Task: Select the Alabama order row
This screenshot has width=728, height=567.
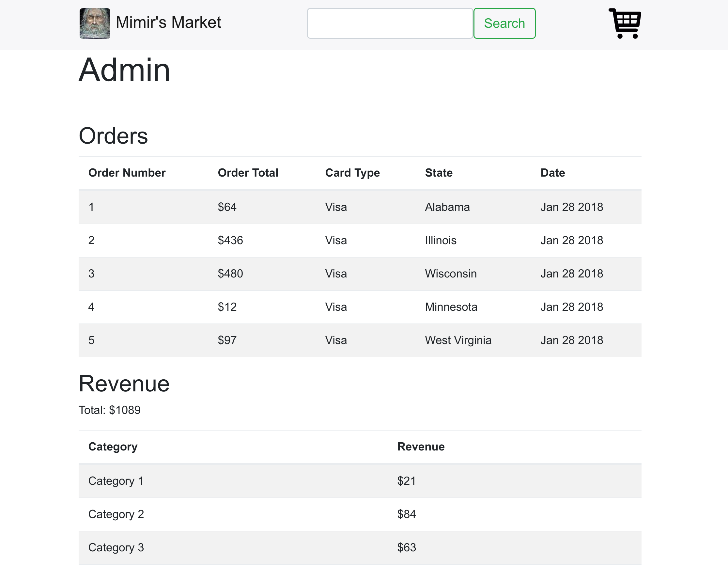Action: (359, 207)
